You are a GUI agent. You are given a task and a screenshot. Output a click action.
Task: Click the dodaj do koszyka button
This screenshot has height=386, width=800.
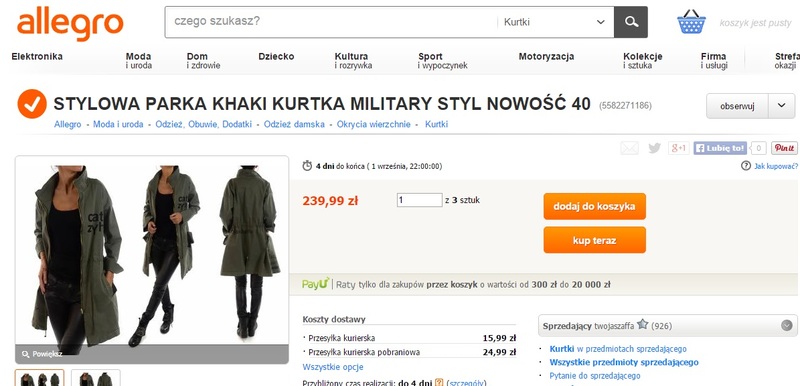click(x=594, y=207)
